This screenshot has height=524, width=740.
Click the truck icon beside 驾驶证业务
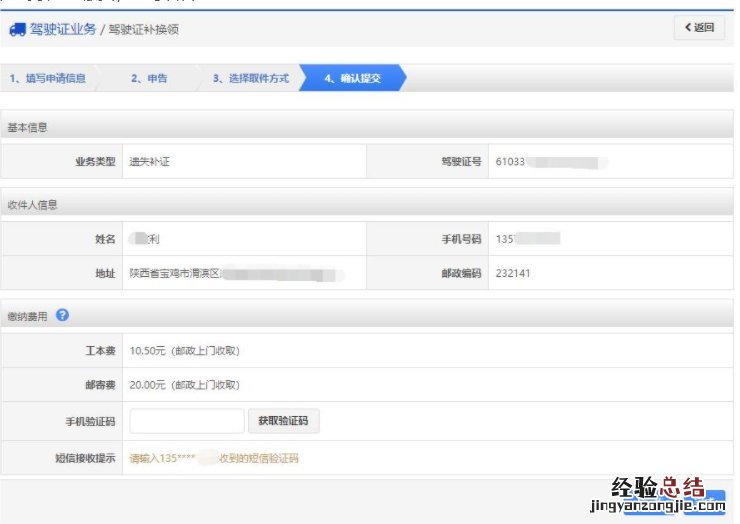pos(17,29)
